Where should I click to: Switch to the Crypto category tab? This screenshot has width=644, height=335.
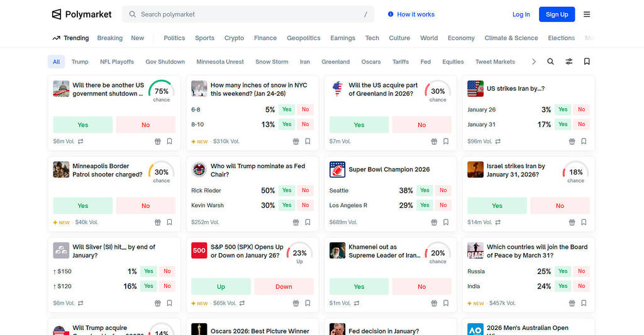point(234,38)
